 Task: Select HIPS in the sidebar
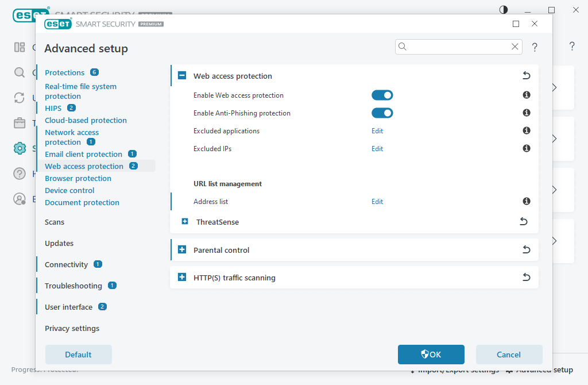pos(53,108)
